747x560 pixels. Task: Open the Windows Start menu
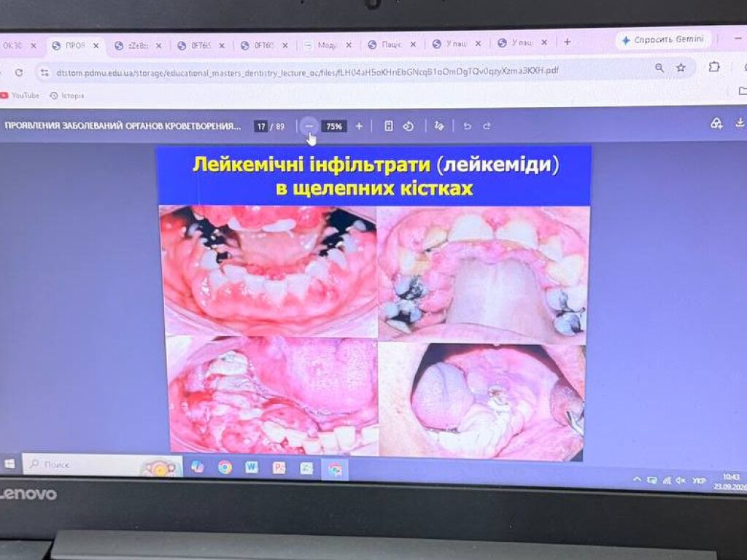9,464
